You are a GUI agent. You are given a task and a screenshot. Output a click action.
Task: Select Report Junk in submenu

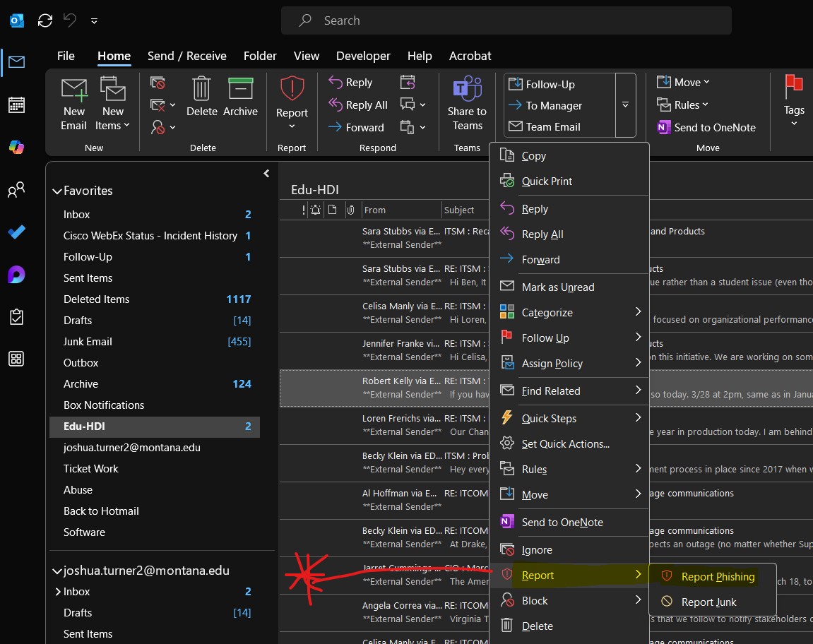click(x=712, y=602)
